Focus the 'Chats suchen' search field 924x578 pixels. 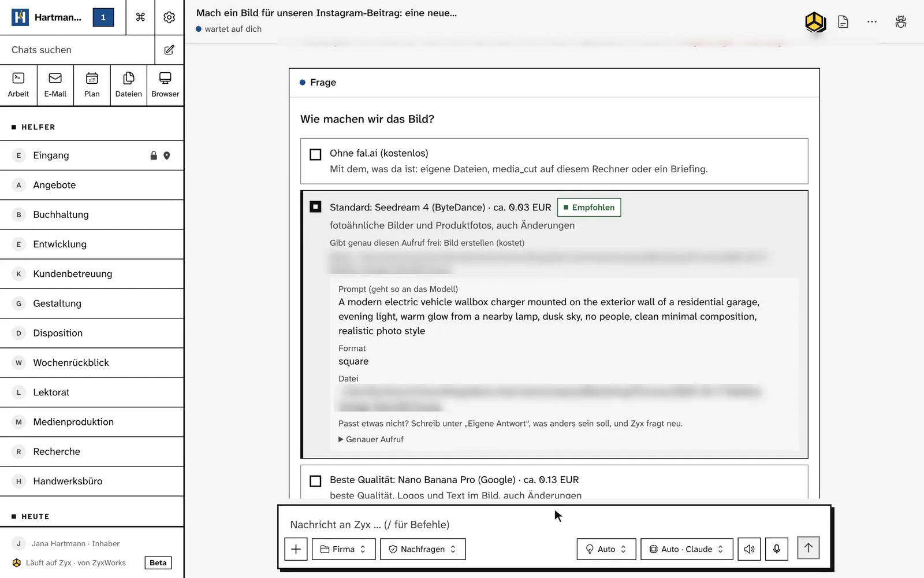[77, 50]
